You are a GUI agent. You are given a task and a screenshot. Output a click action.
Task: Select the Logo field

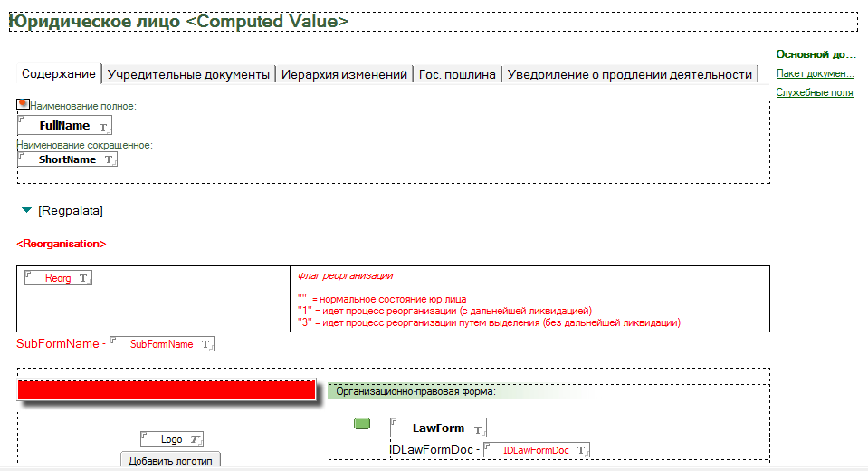coord(172,439)
